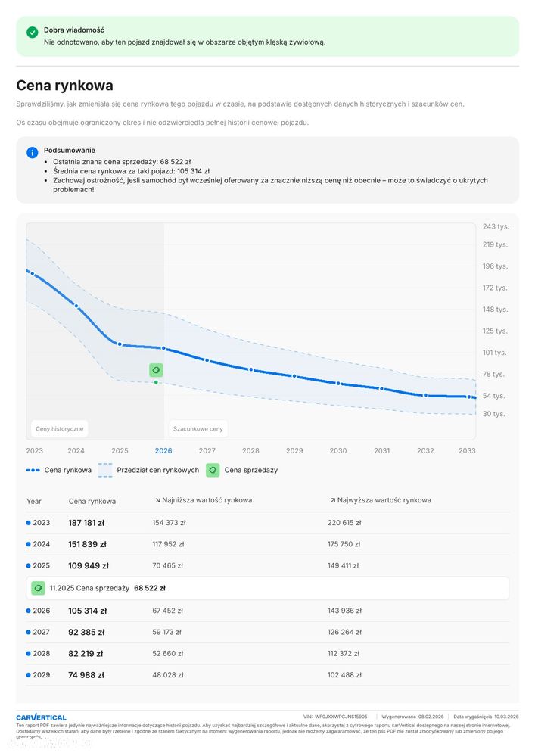Click the Szacunkowe ceny label in the chart

pyautogui.click(x=198, y=428)
